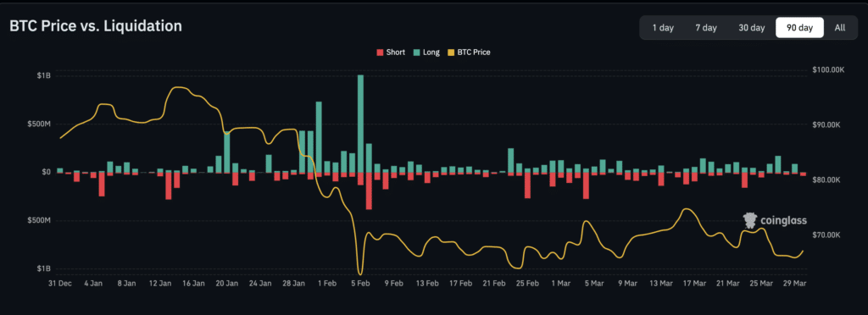
Task: Click the '5 Mar' date label
Action: 594,283
